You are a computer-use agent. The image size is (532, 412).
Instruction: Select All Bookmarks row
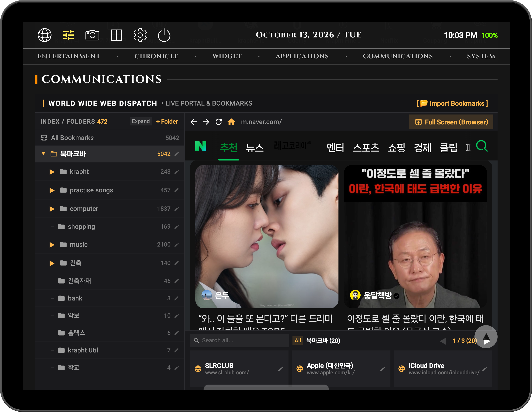110,138
